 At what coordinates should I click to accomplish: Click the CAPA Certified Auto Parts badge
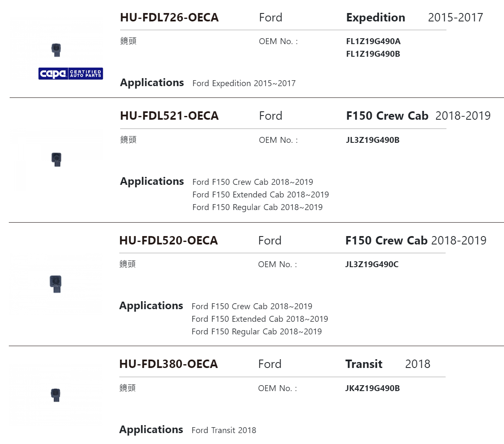[x=71, y=74]
